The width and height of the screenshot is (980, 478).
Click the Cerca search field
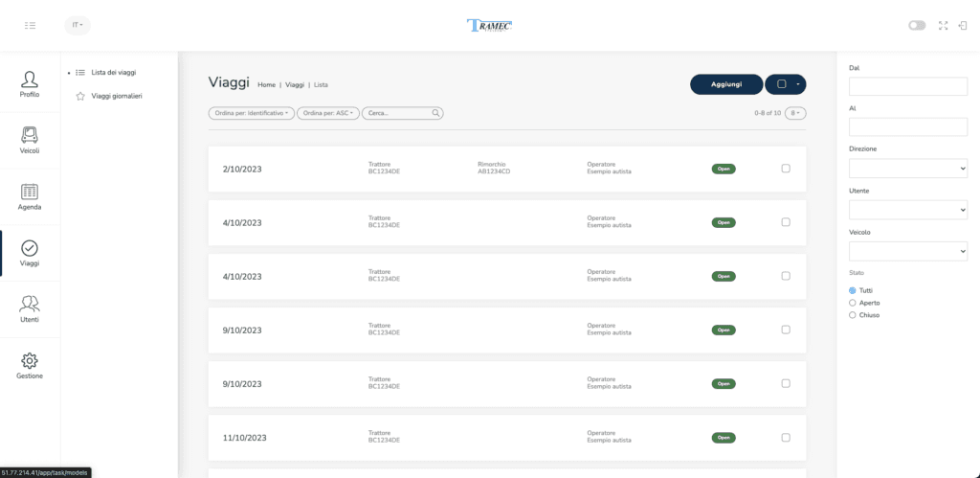(x=403, y=113)
